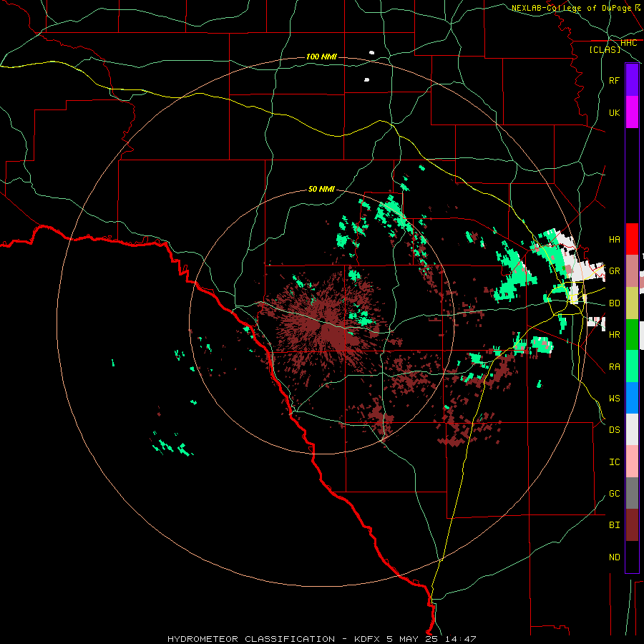Click the IC legend label
The image size is (644, 644).
(614, 462)
